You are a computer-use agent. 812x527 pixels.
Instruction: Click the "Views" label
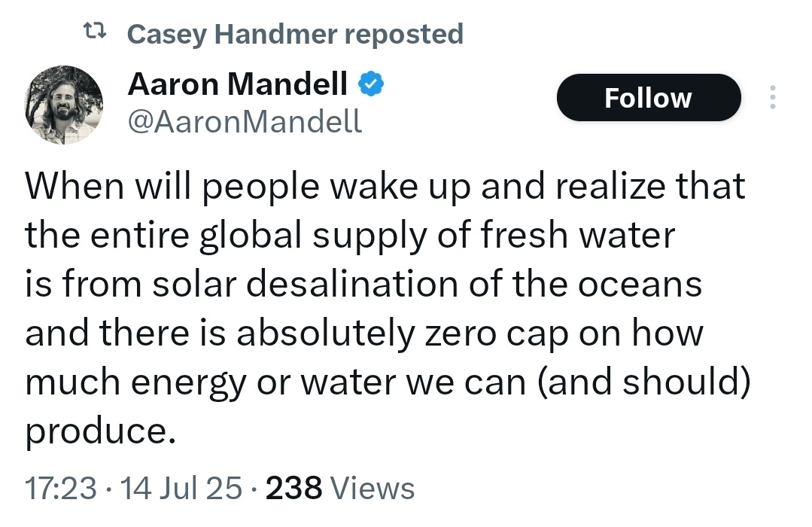click(x=373, y=488)
